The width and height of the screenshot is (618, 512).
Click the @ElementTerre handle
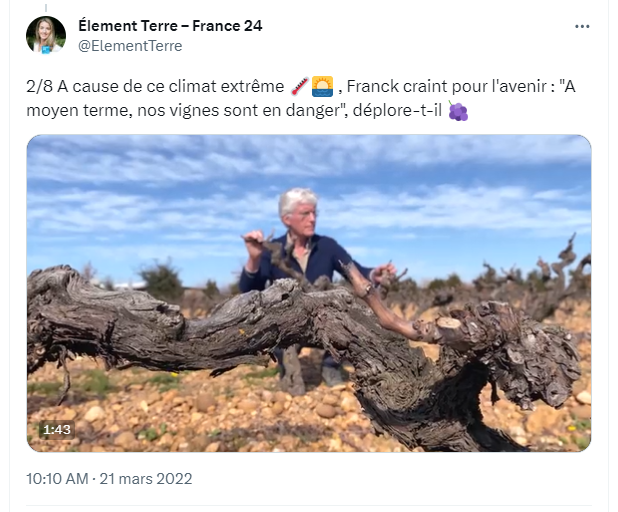click(x=130, y=46)
